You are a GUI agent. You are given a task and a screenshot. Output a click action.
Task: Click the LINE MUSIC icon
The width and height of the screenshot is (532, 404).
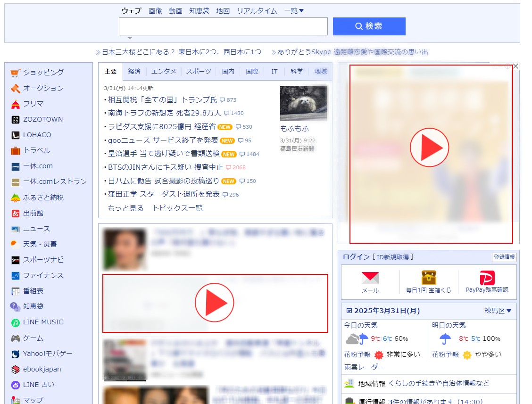point(15,322)
